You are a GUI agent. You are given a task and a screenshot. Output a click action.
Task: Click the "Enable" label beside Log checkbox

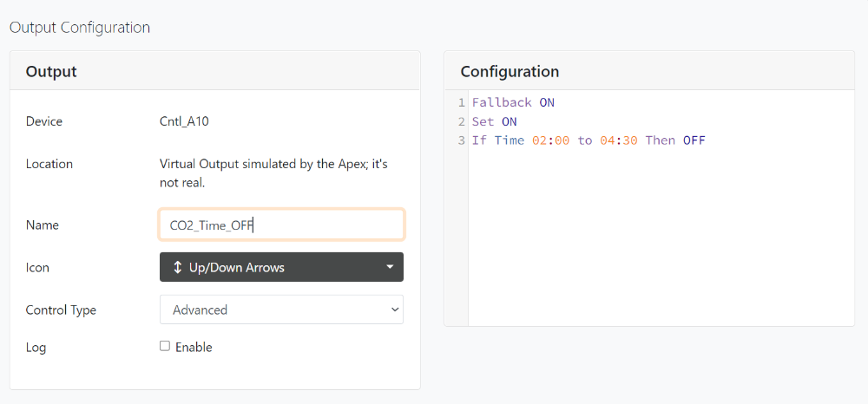pyautogui.click(x=194, y=347)
